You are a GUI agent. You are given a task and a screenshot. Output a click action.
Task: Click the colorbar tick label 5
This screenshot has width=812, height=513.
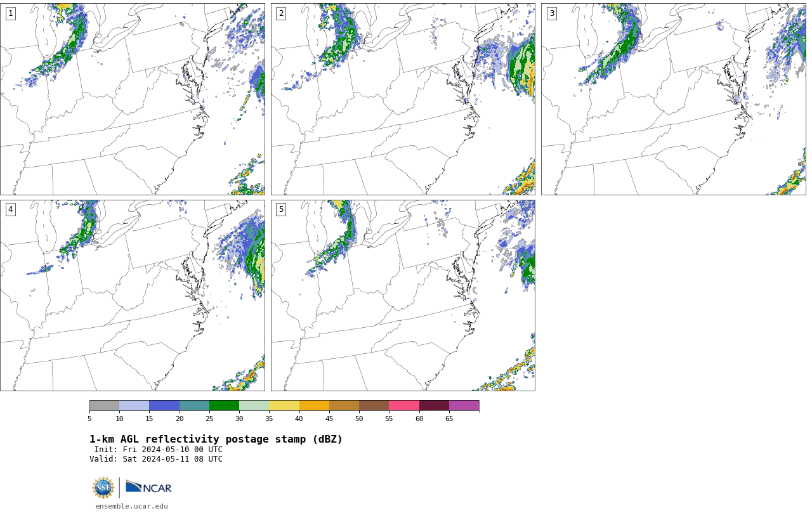point(89,419)
